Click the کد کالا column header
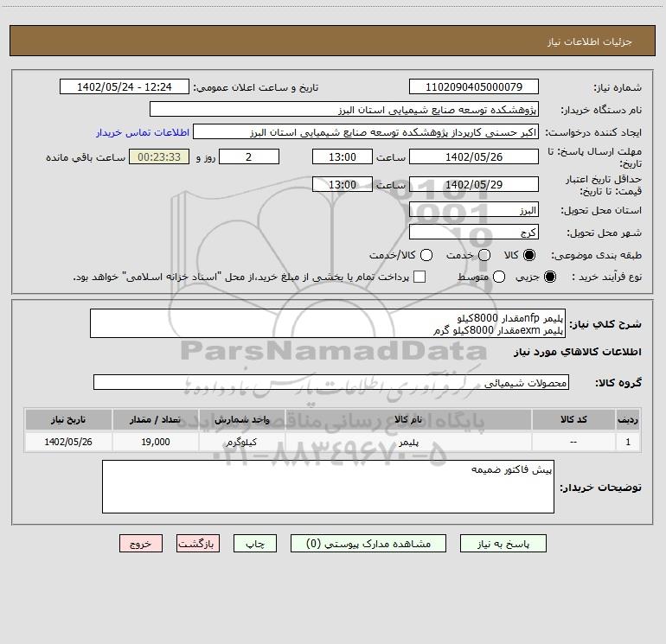 (x=573, y=420)
